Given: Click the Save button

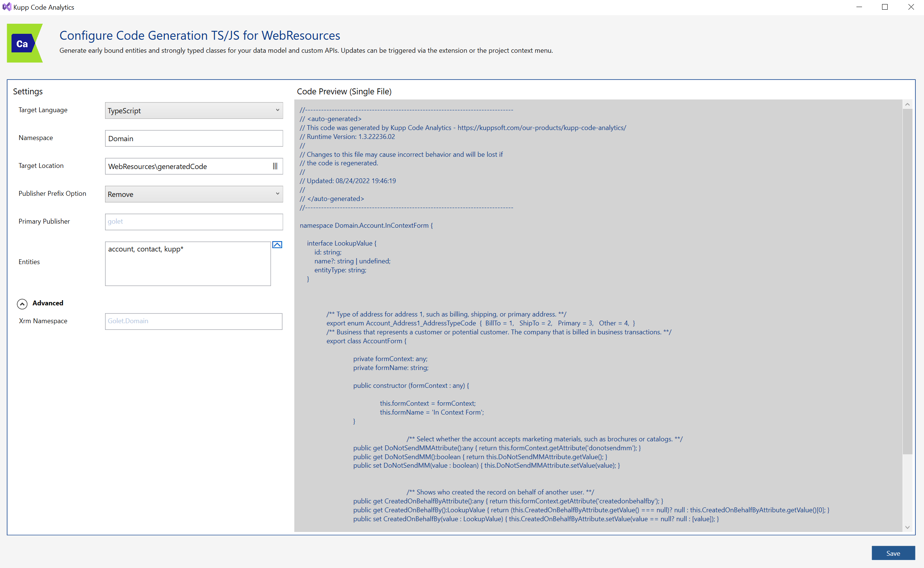Looking at the screenshot, I should (x=893, y=553).
